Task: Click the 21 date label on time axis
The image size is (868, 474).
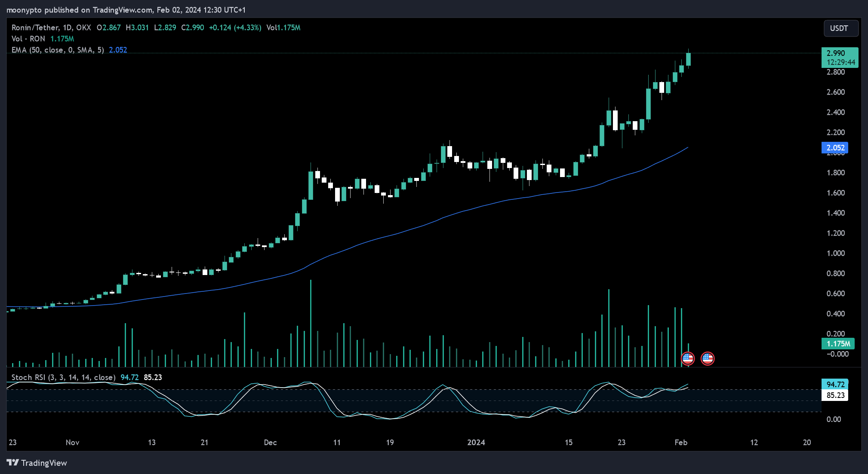Action: [204, 442]
